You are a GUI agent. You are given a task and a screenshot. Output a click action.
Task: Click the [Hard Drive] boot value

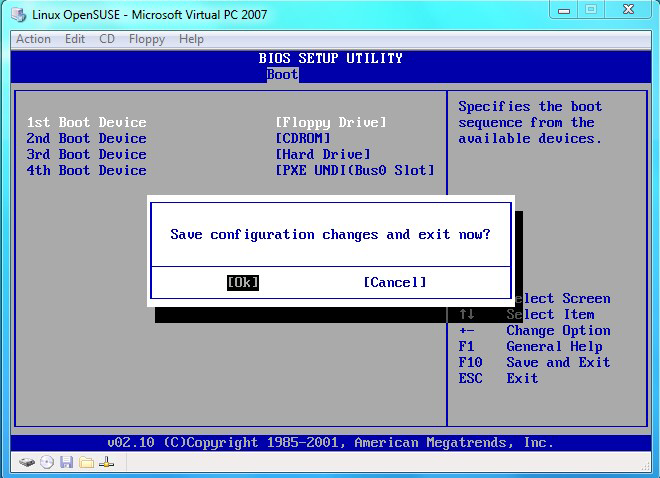[x=323, y=154]
